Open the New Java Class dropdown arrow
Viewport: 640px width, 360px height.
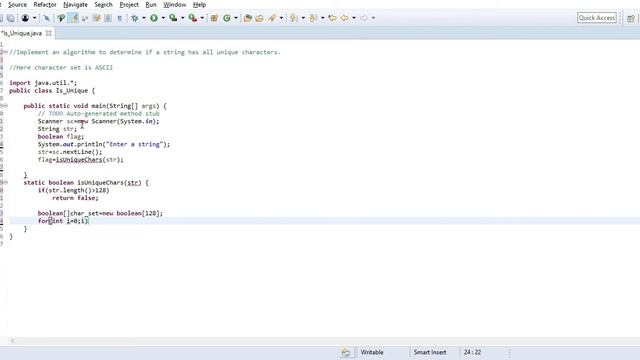click(x=236, y=18)
